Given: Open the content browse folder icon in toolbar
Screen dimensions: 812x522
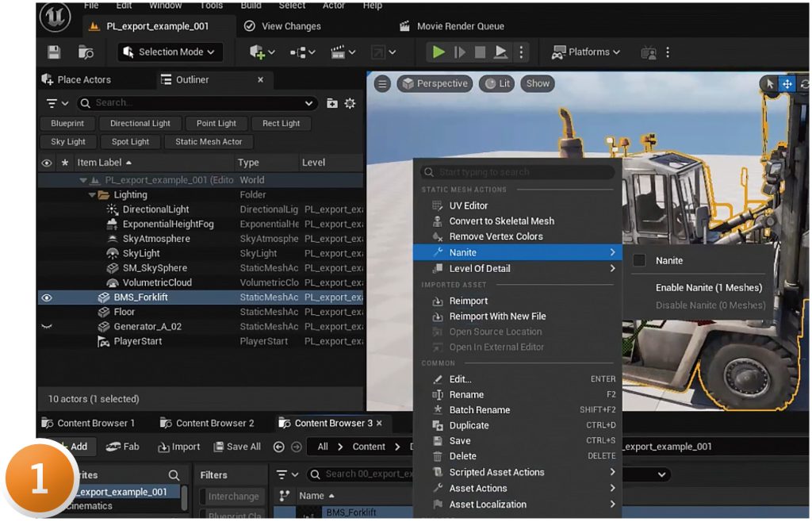Looking at the screenshot, I should [86, 52].
